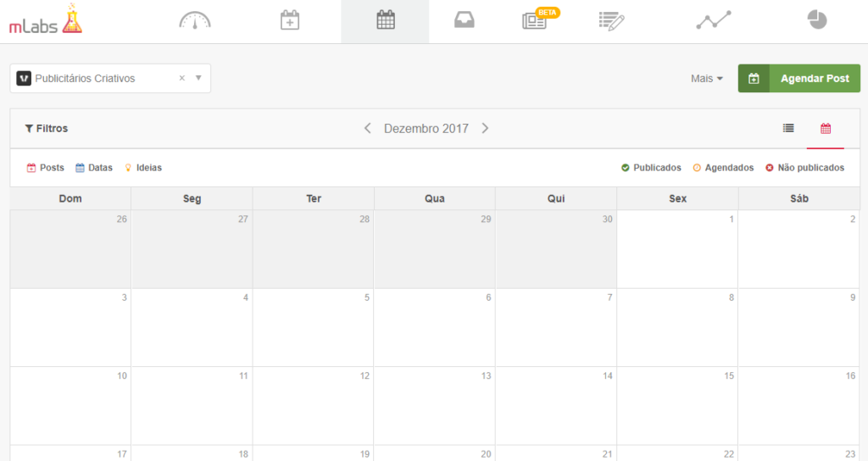868x461 pixels.
Task: Toggle the Datas filter
Action: point(94,168)
